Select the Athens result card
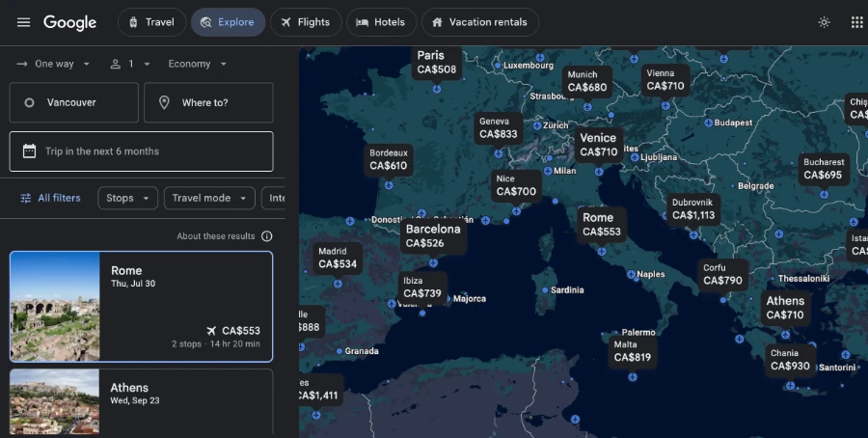Screen dimensions: 868x438 pos(141,402)
